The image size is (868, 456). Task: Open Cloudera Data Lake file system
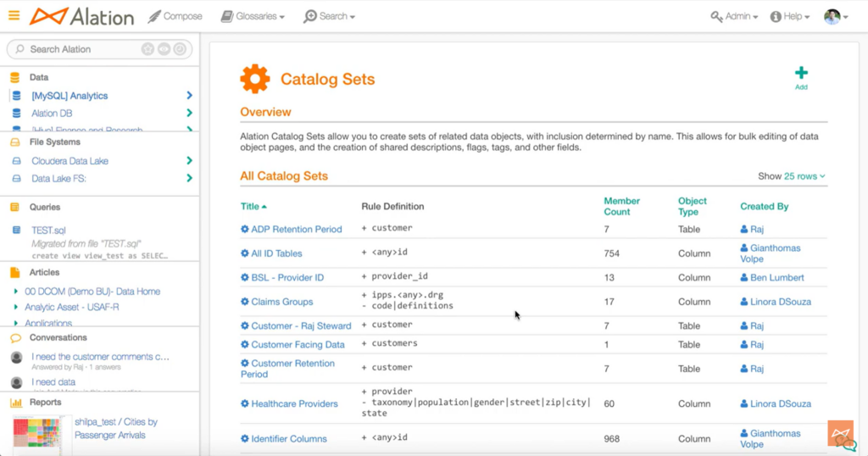(70, 161)
